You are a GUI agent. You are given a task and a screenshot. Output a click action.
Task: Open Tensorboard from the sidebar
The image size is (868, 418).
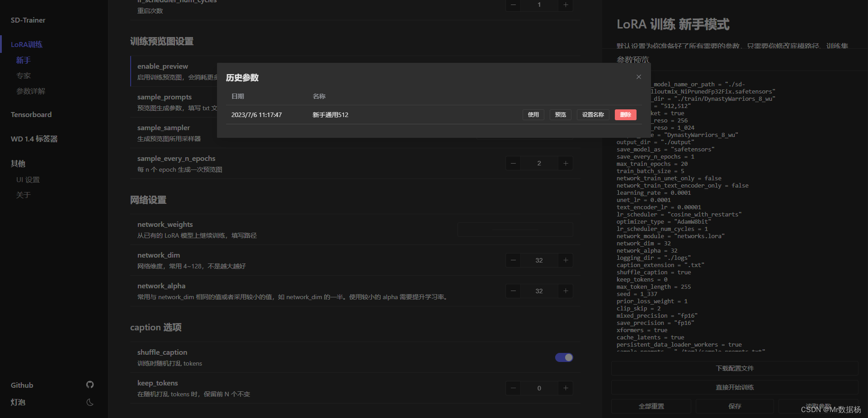tap(31, 114)
